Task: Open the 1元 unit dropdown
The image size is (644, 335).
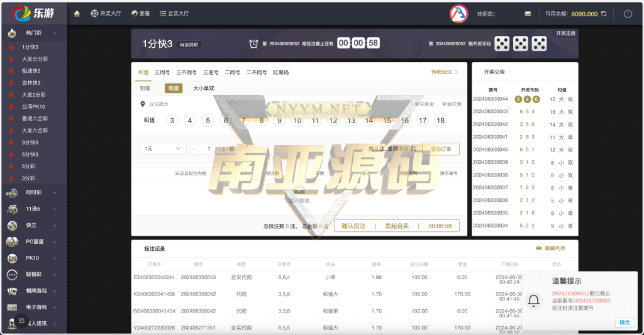Action: coord(162,149)
